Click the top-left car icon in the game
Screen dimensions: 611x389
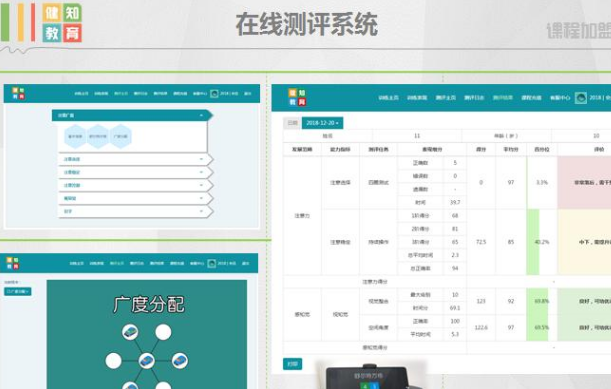click(x=130, y=332)
